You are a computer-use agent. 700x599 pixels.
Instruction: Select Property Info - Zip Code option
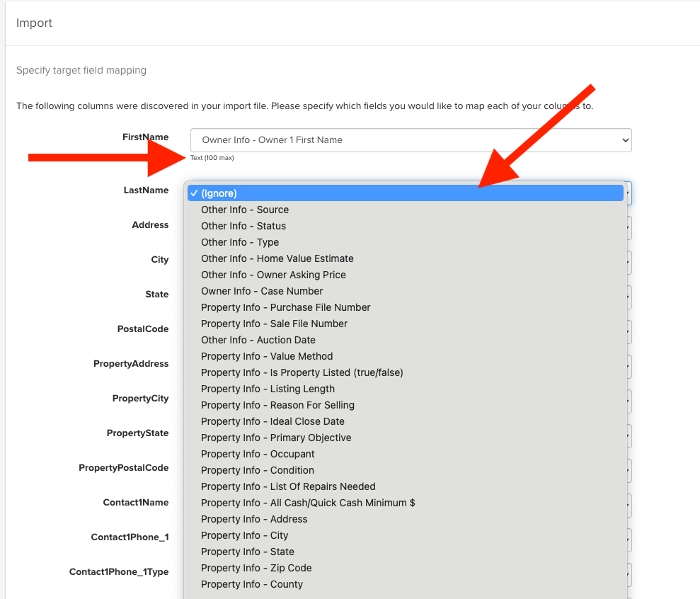(256, 568)
